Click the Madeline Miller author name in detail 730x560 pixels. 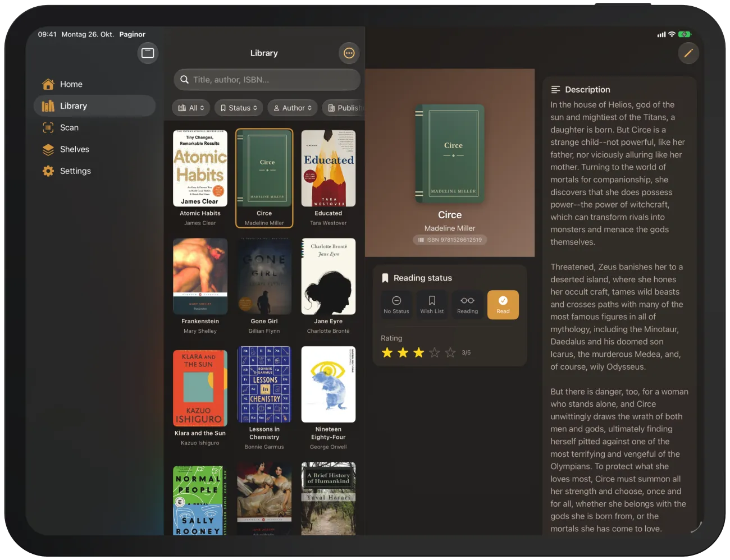tap(450, 228)
